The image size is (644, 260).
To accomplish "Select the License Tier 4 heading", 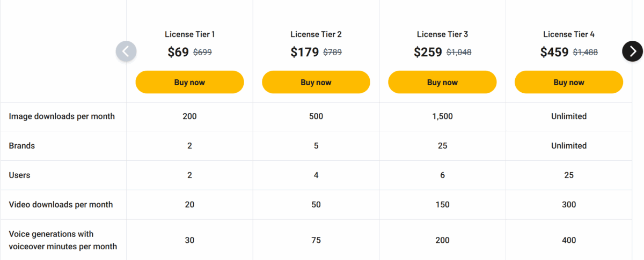I will click(569, 34).
